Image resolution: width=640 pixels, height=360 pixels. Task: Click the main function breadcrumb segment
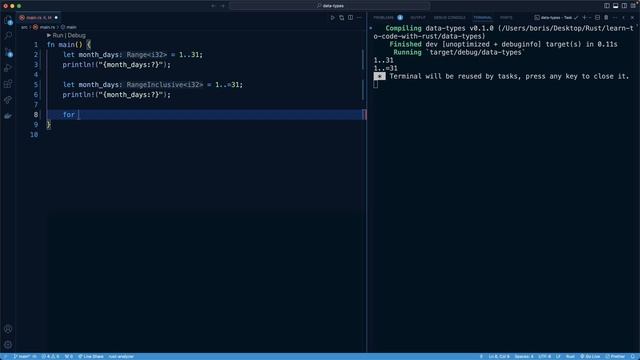[69, 27]
